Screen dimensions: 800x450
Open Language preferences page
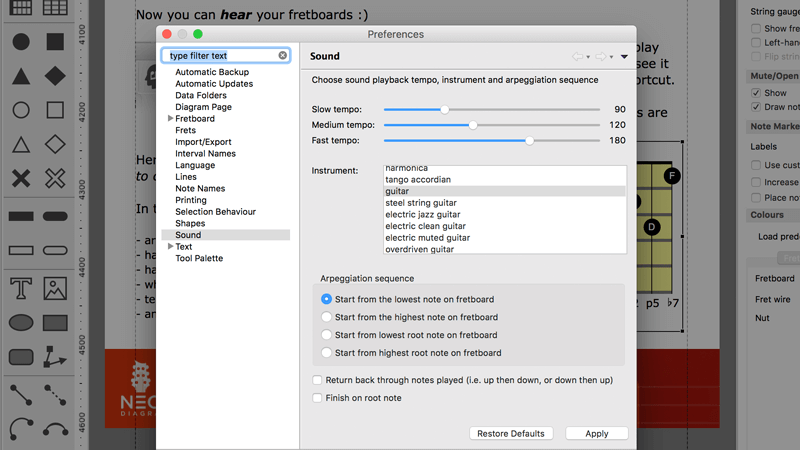tap(195, 165)
